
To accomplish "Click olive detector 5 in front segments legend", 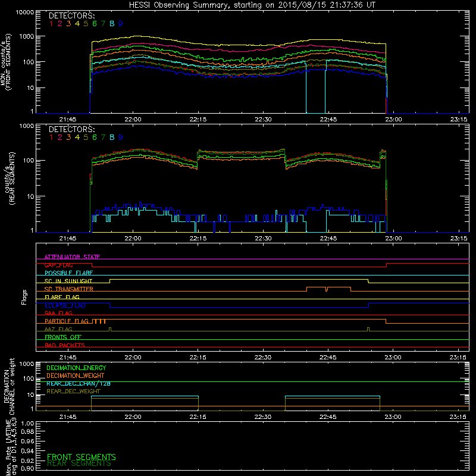I will point(86,23).
